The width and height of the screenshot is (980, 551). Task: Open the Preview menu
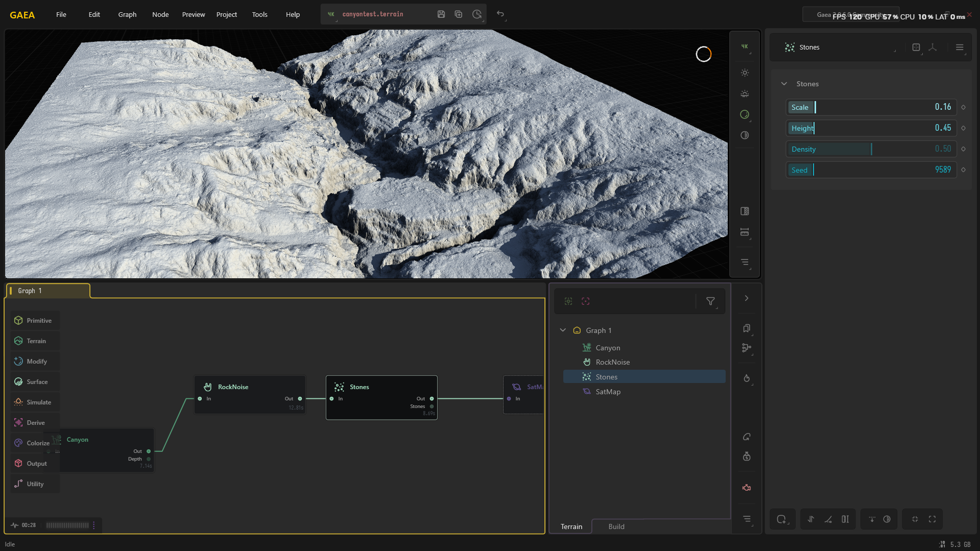click(194, 14)
